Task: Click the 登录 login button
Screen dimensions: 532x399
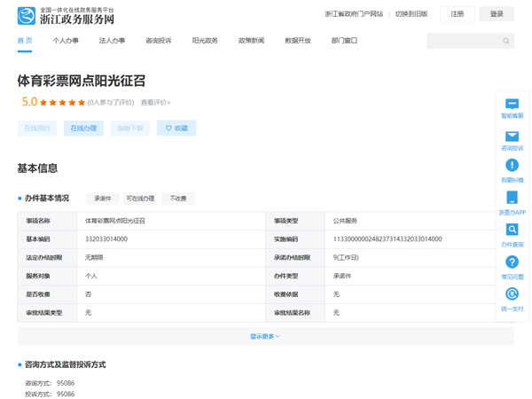Action: pos(497,14)
